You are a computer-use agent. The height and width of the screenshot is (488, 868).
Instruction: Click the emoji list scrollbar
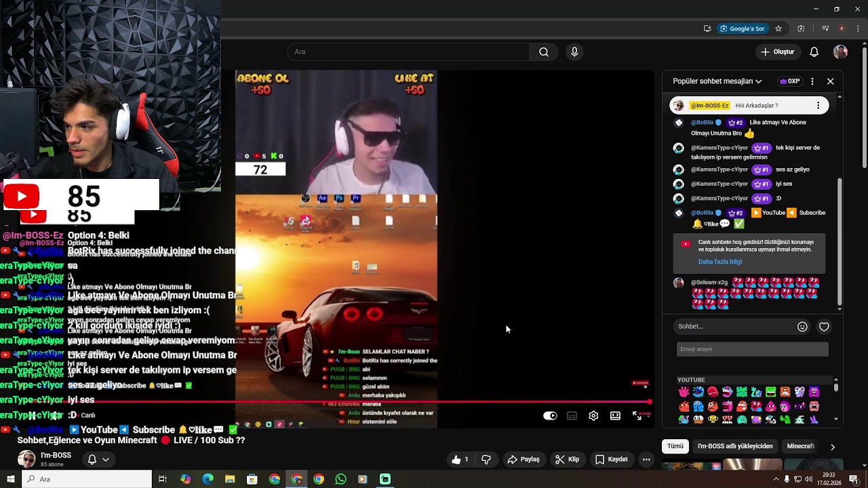[836, 388]
